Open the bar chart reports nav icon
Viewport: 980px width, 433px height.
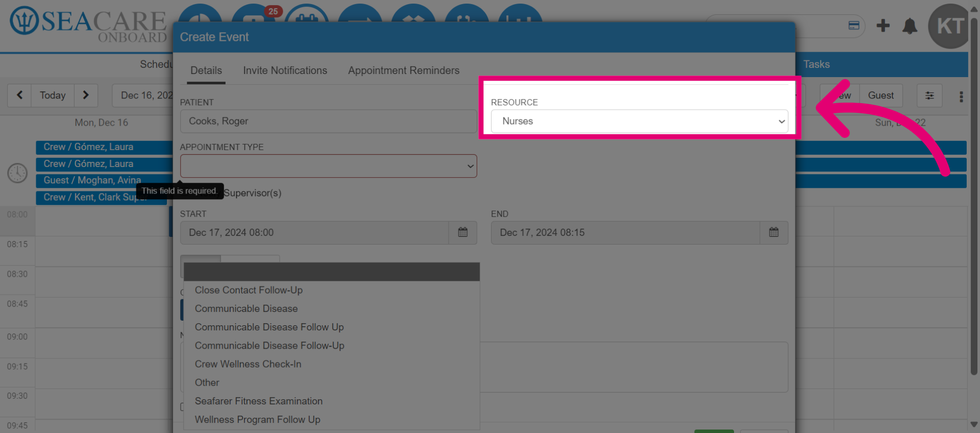[x=520, y=13]
